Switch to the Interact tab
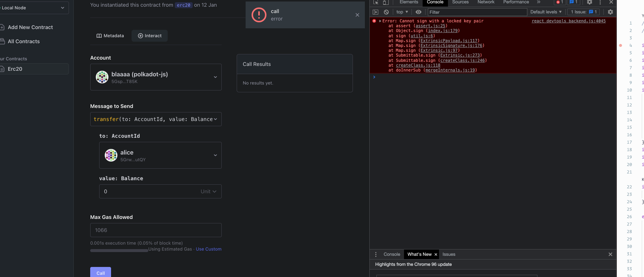Image resolution: width=644 pixels, height=277 pixels. (x=150, y=36)
